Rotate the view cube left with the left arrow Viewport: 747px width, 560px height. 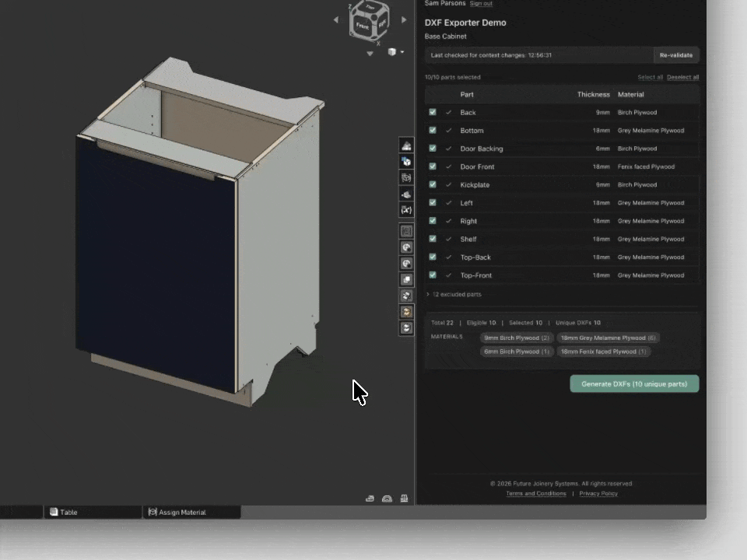(x=336, y=20)
